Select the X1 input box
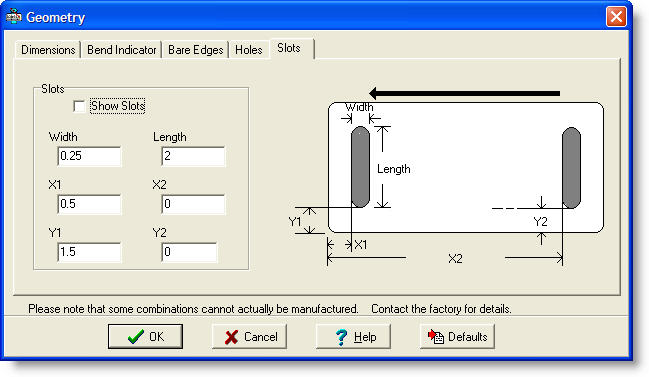The image size is (649, 377). [x=89, y=204]
